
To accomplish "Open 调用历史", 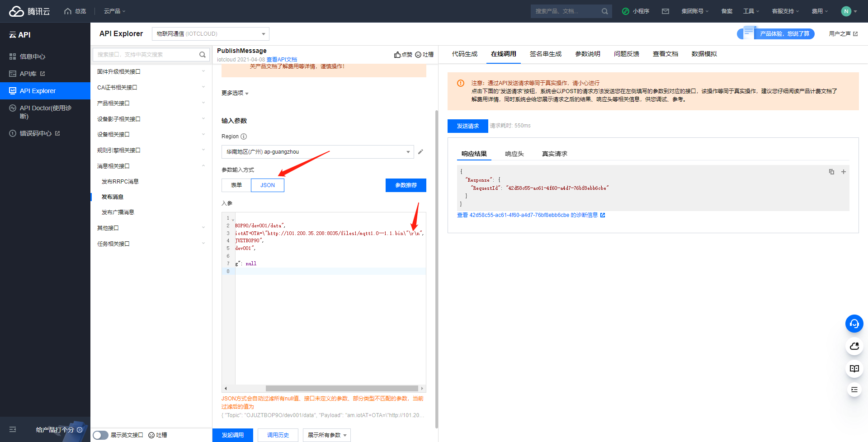I will tap(278, 435).
